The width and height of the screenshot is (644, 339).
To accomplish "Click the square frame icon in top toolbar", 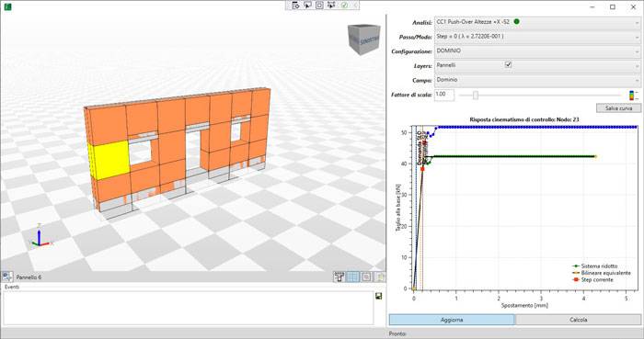I will click(319, 6).
